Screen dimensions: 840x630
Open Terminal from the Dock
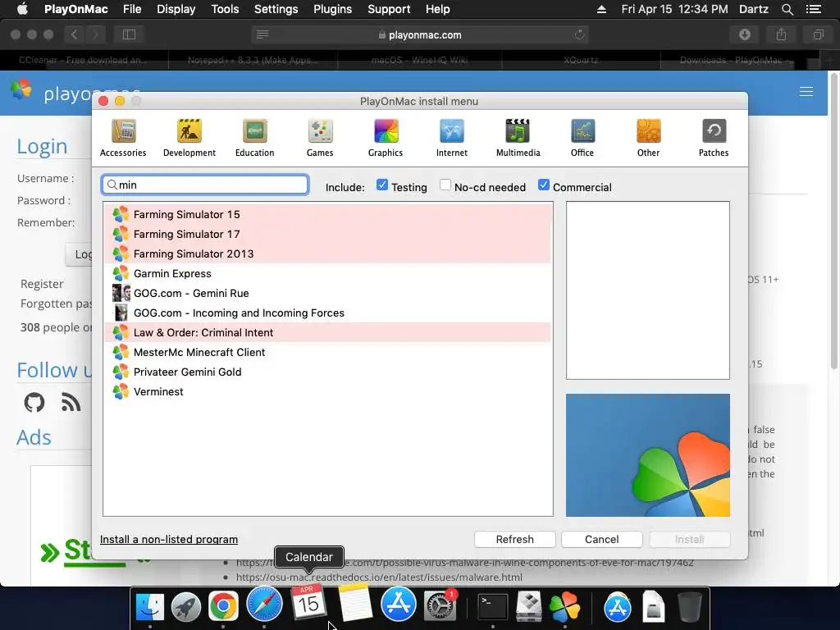tap(492, 606)
